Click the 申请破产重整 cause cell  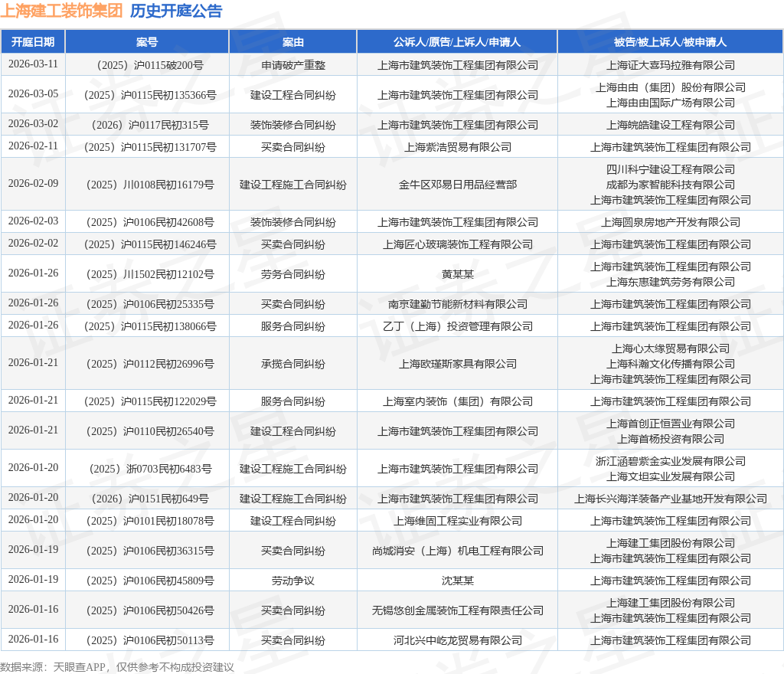(293, 65)
